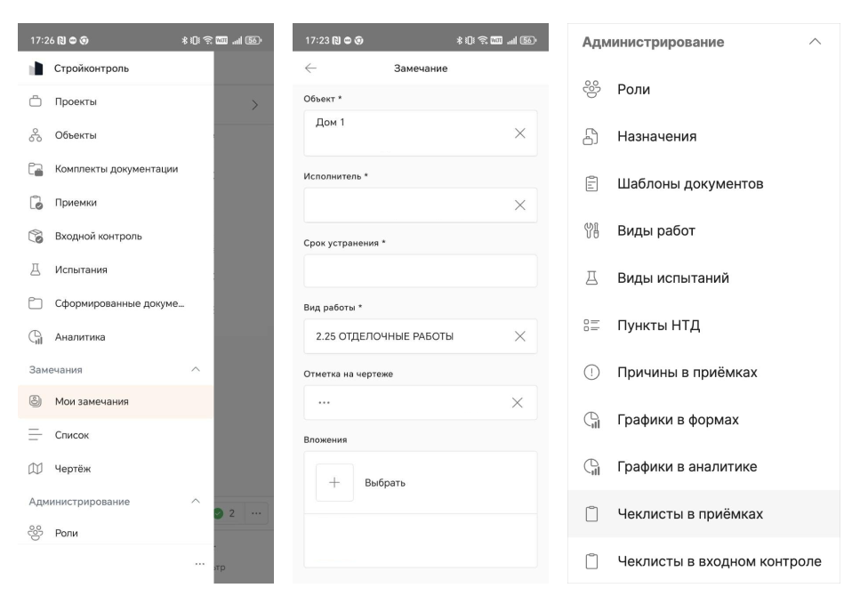The height and width of the screenshot is (612, 868).
Task: Click the Виды работ tools icon
Action: [x=592, y=231]
